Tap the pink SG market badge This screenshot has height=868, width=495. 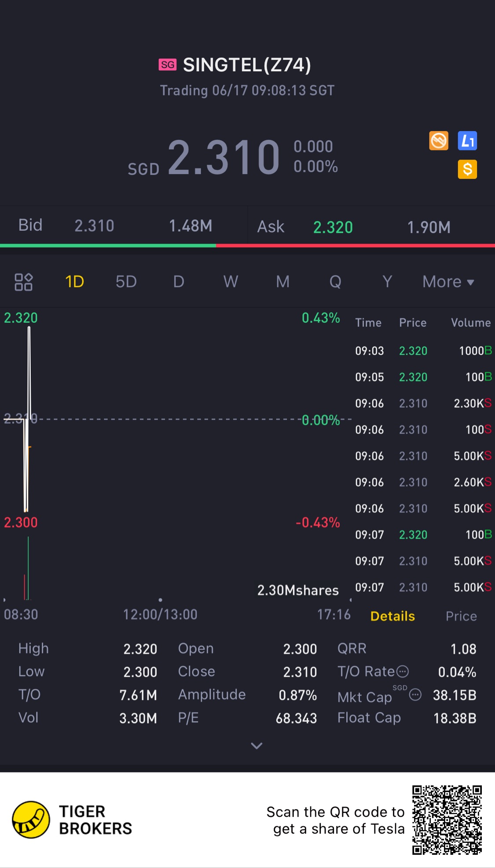167,65
